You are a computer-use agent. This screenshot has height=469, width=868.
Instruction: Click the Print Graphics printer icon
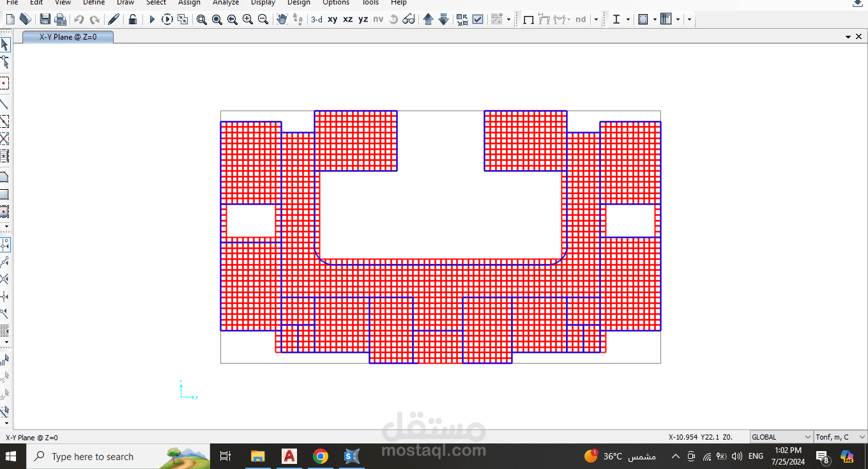tap(60, 19)
